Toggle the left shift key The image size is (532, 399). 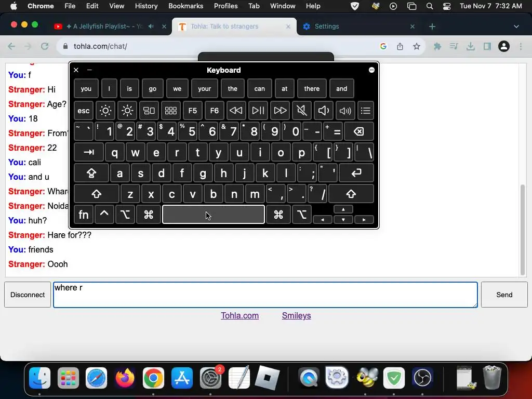(x=96, y=194)
